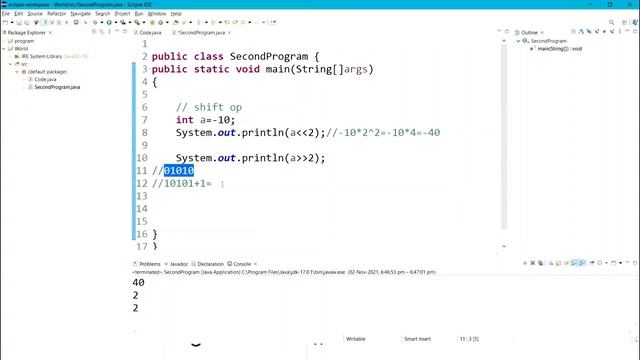Toggle Hide Static Members in Outline

597,31
